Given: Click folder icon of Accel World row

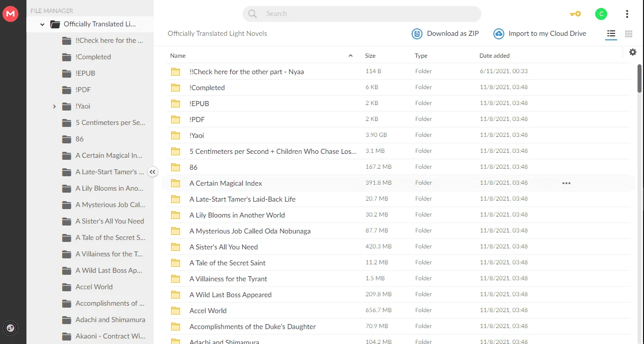Looking at the screenshot, I should [x=175, y=311].
